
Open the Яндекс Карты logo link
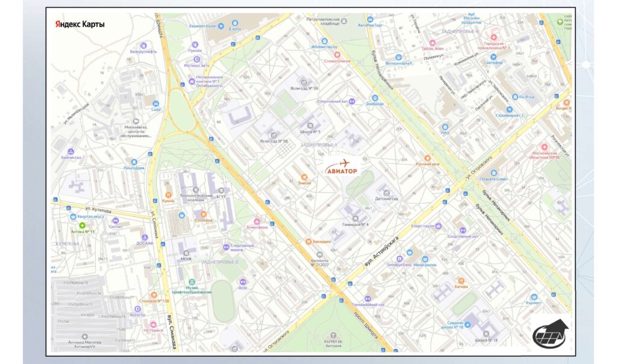[x=80, y=24]
